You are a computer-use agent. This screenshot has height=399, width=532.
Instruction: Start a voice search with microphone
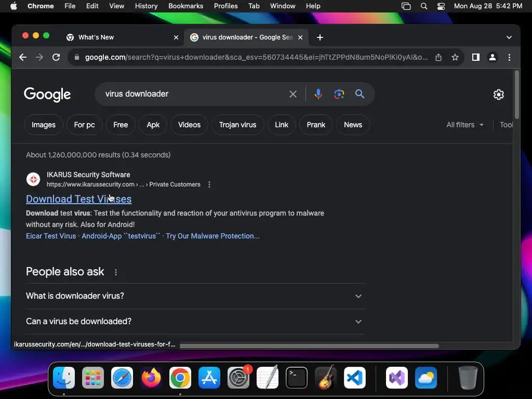318,94
